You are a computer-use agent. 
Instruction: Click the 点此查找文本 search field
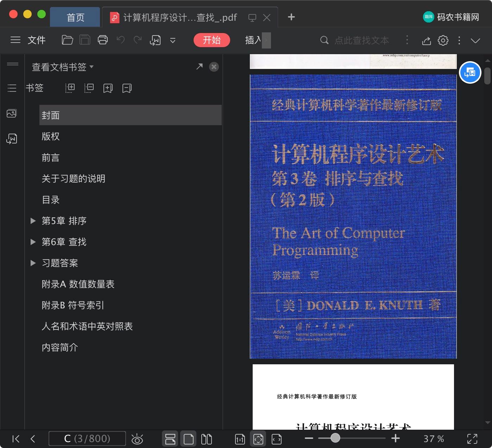362,40
